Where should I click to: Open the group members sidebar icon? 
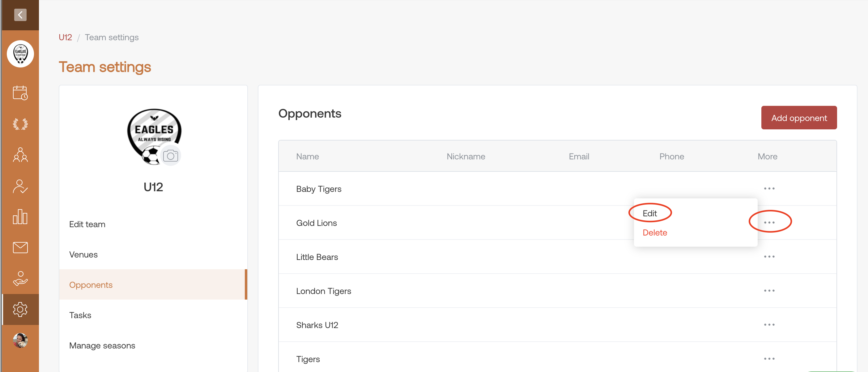(20, 155)
